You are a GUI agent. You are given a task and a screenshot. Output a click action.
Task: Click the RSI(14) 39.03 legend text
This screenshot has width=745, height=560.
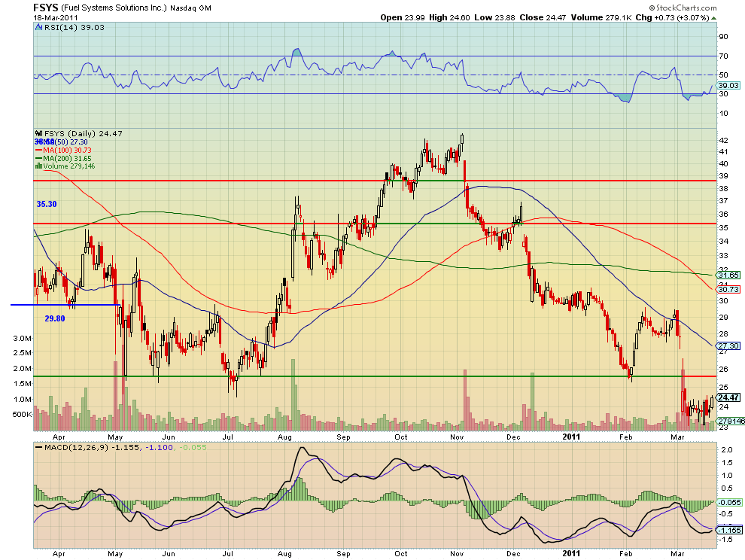coord(74,28)
